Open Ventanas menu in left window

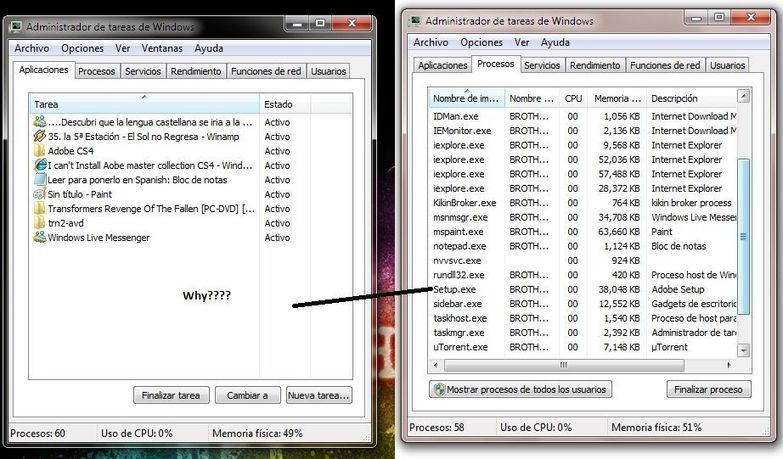point(162,48)
